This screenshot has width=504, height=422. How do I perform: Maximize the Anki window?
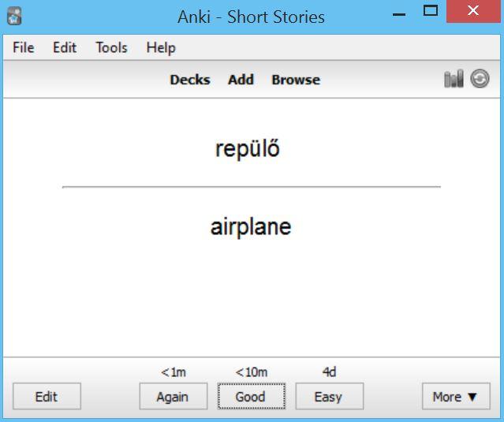[x=431, y=11]
